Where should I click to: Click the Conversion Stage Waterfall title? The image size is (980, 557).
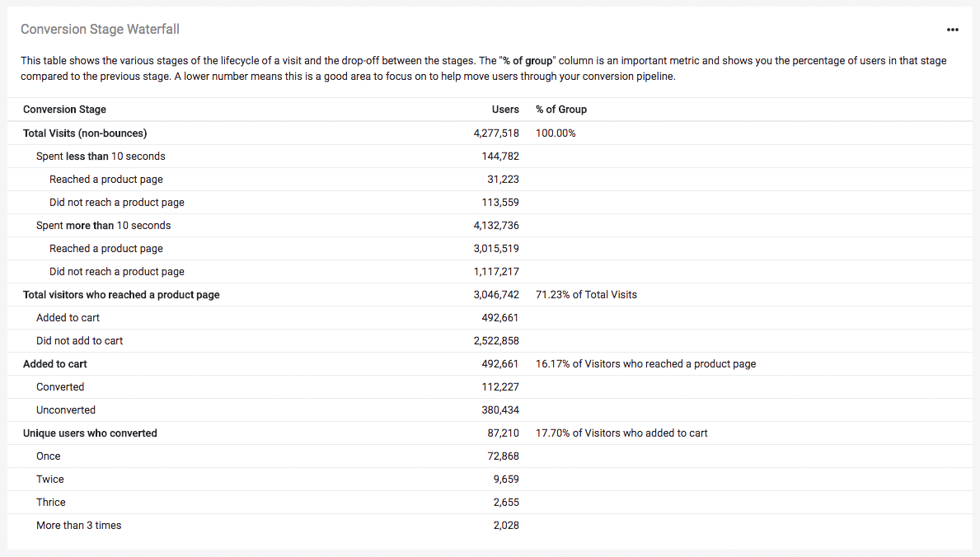(x=100, y=30)
